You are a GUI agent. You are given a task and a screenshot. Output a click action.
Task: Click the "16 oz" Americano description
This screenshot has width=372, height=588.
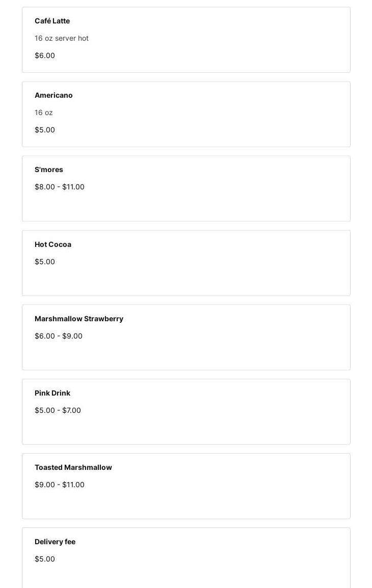coord(44,113)
